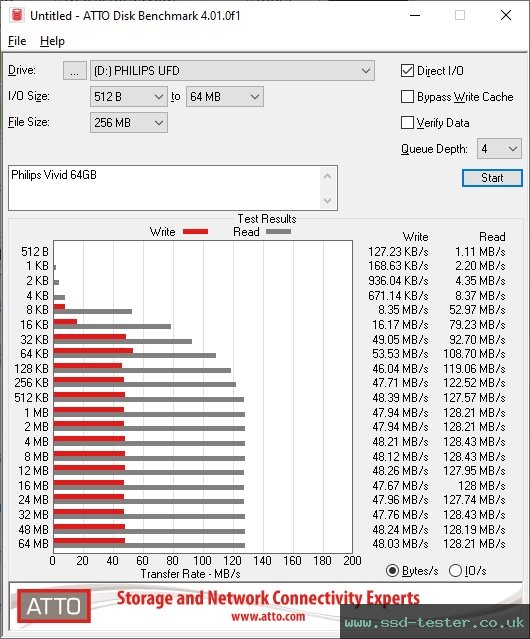Viewport: 530px width, 639px height.
Task: Click the ATTO app icon in title bar
Action: [17, 15]
